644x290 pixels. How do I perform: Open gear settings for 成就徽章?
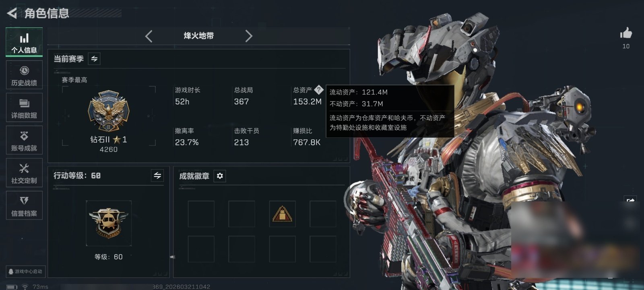pyautogui.click(x=220, y=176)
